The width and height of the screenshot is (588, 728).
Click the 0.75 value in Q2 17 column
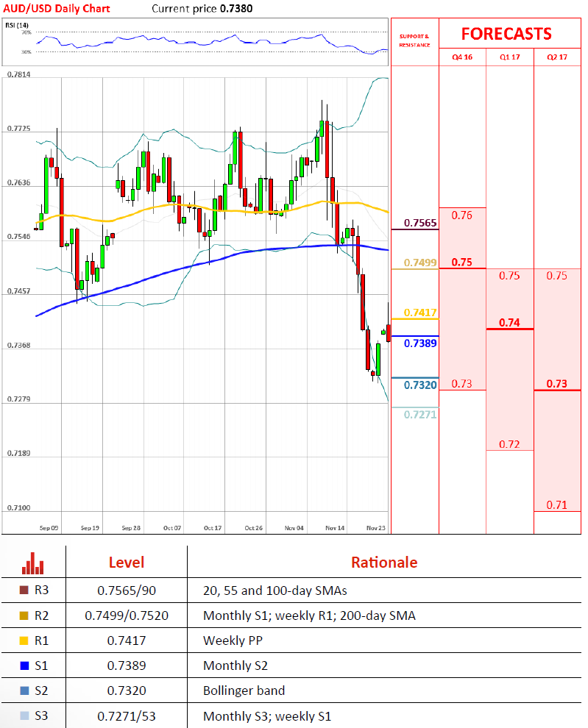point(557,276)
